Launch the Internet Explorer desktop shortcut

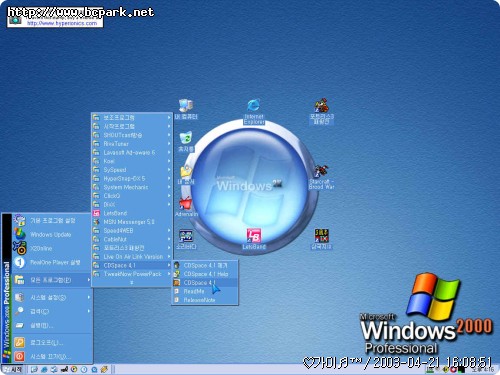coord(254,112)
